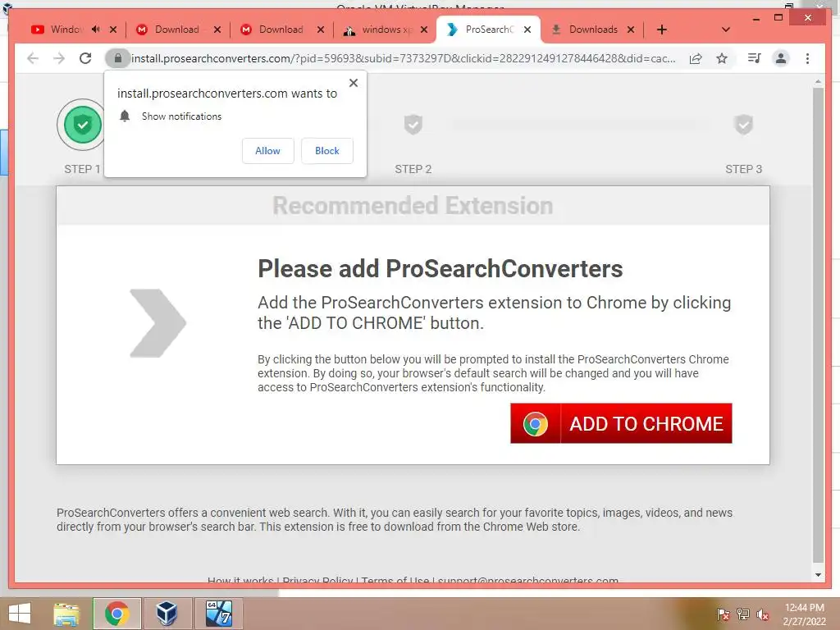This screenshot has height=630, width=840.
Task: Click 'STEP 2' label text
Action: pyautogui.click(x=413, y=169)
